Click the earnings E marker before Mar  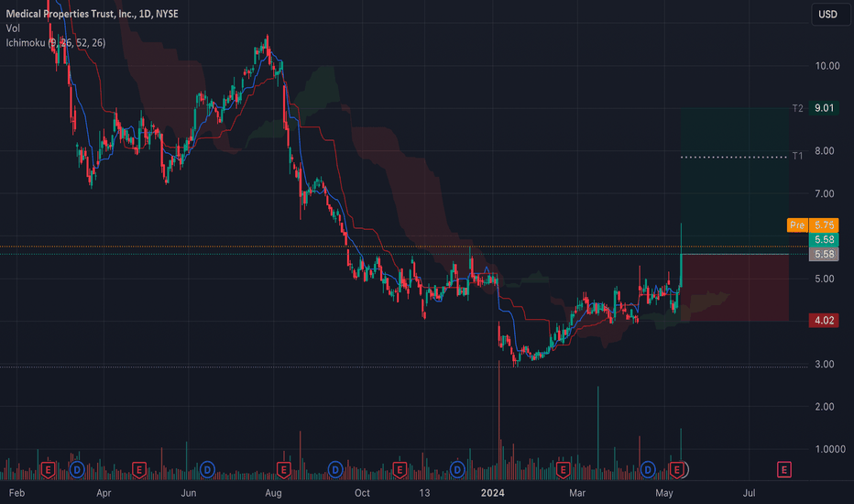pos(563,469)
